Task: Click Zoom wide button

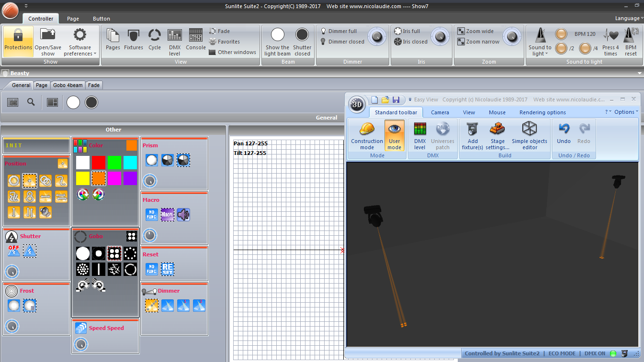Action: coord(475,31)
